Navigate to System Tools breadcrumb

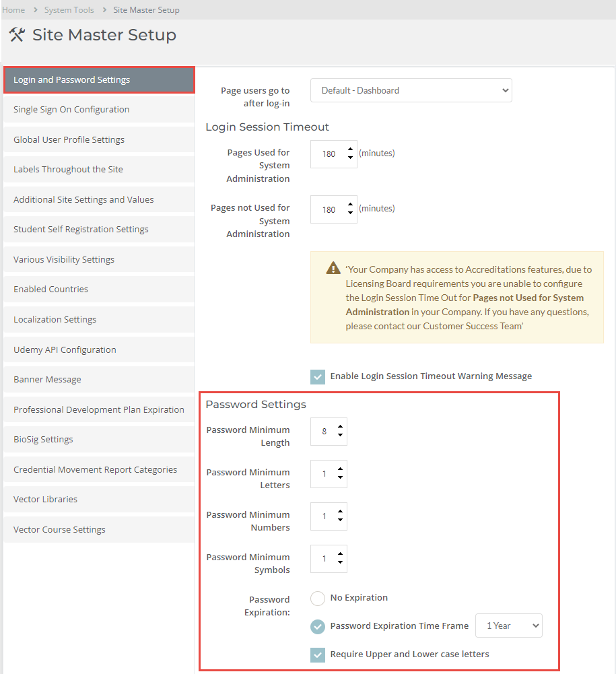(69, 10)
